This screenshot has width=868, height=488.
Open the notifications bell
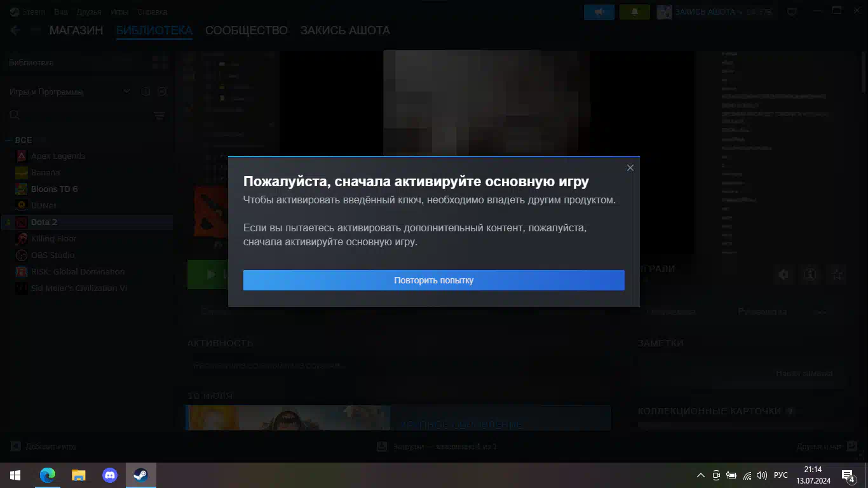pyautogui.click(x=634, y=12)
